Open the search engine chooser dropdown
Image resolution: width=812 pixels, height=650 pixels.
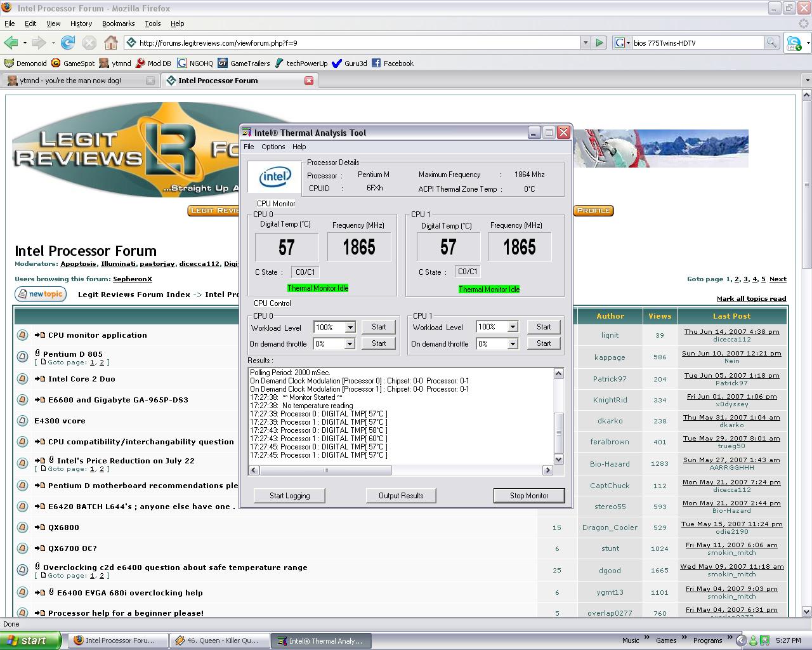(622, 43)
